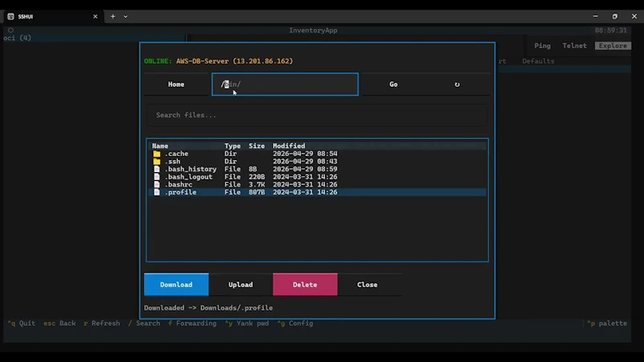
Task: Sort by the Name column header
Action: [x=160, y=146]
